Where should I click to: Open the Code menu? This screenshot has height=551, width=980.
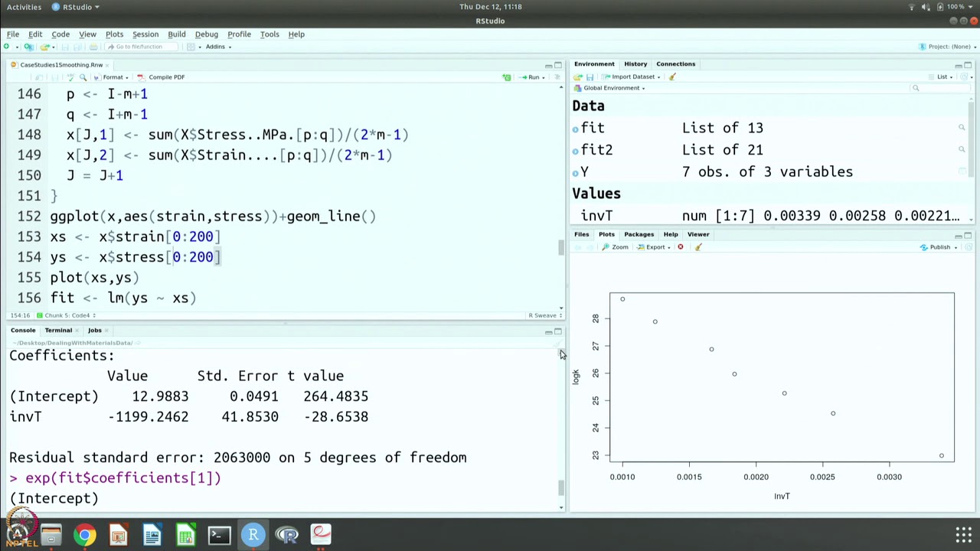coord(60,34)
